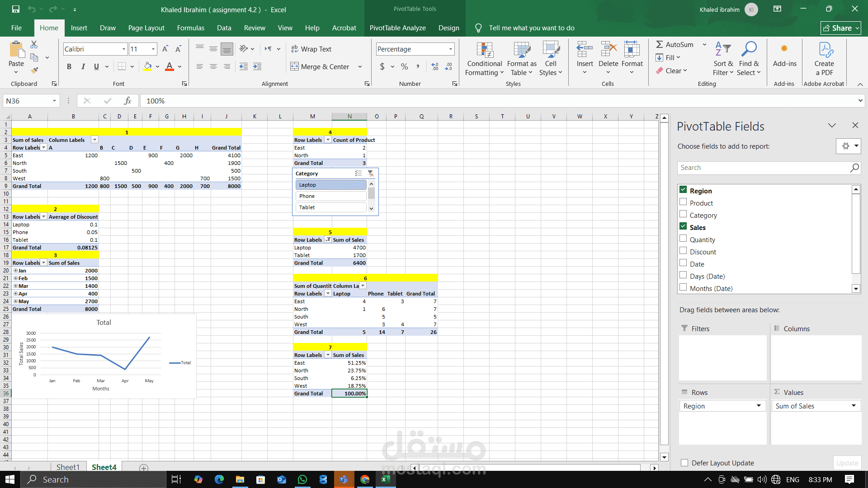The width and height of the screenshot is (868, 488).
Task: Check the Discount field checkbox
Action: point(683,251)
